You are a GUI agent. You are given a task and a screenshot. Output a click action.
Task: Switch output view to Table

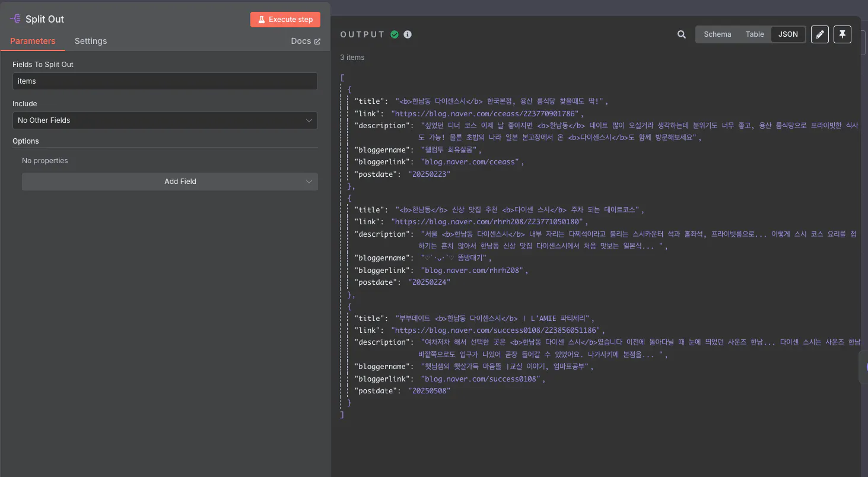[755, 34]
